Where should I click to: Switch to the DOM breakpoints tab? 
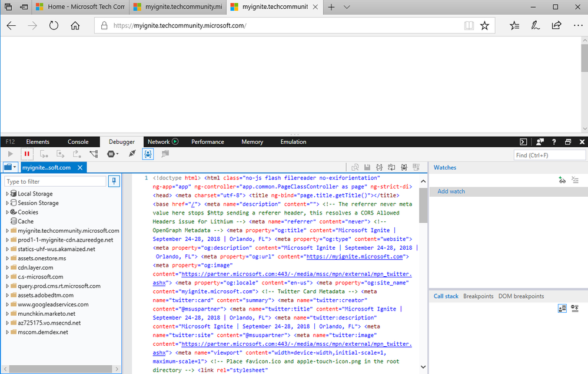point(521,296)
